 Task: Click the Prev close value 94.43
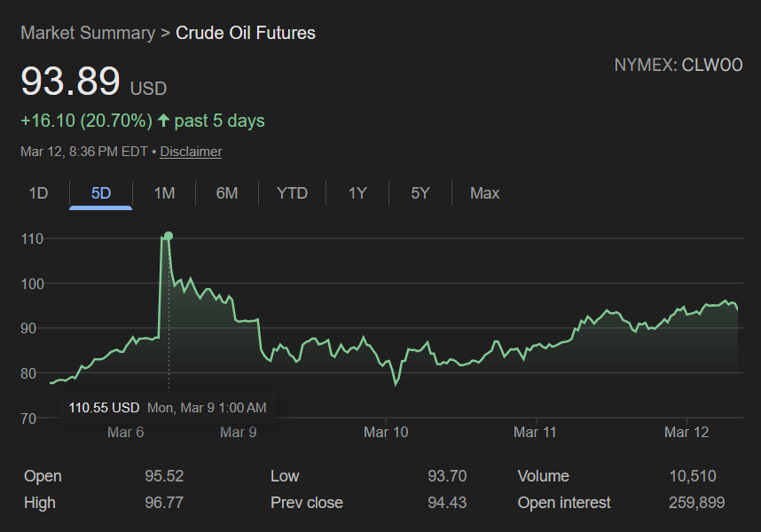pyautogui.click(x=447, y=503)
